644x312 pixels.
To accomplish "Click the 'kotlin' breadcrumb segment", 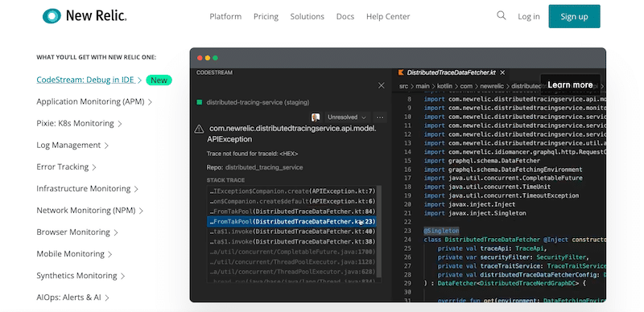I will pyautogui.click(x=444, y=86).
